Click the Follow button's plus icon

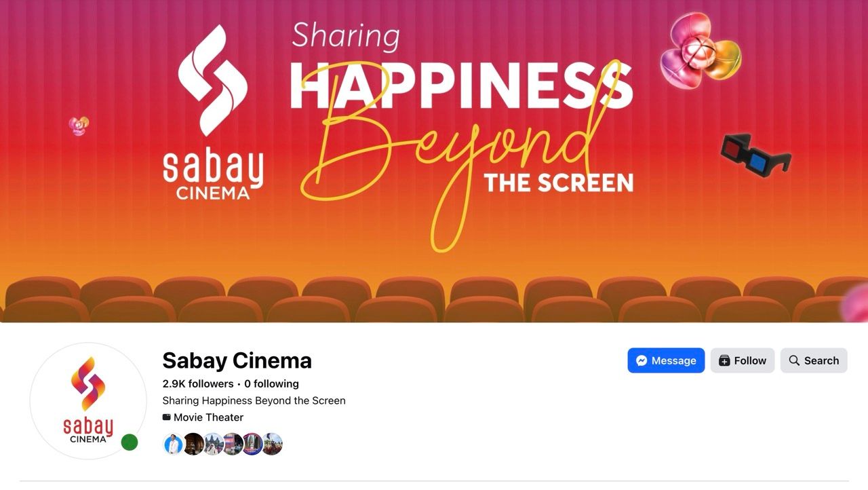724,360
